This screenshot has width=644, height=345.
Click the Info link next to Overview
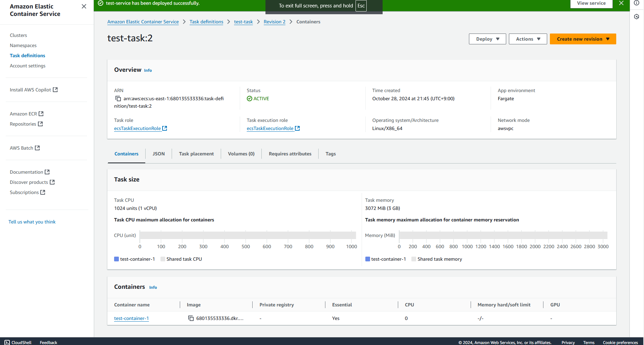[x=148, y=70]
